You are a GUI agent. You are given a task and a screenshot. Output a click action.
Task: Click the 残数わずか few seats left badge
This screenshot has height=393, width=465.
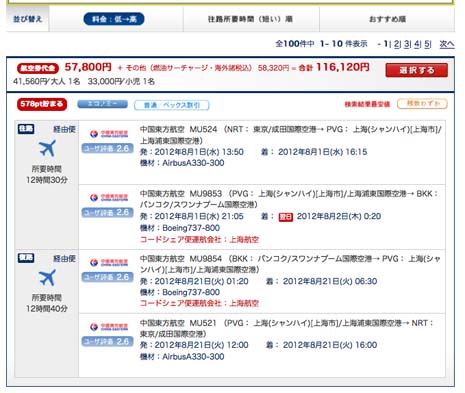[x=422, y=104]
